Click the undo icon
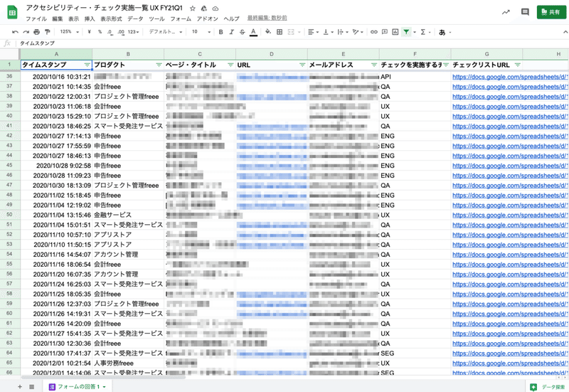 point(15,32)
